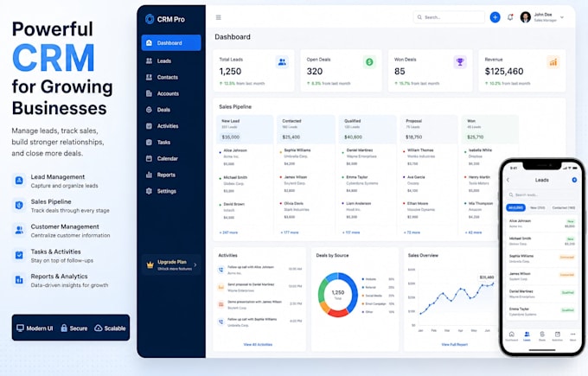This screenshot has height=376, width=588.
Task: Open Leads in the sidebar
Action: [171, 61]
